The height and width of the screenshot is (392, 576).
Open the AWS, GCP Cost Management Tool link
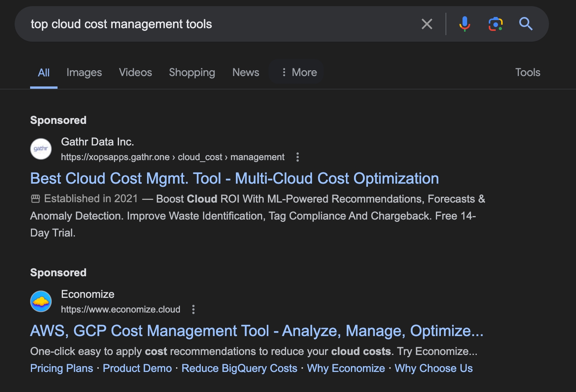click(256, 331)
